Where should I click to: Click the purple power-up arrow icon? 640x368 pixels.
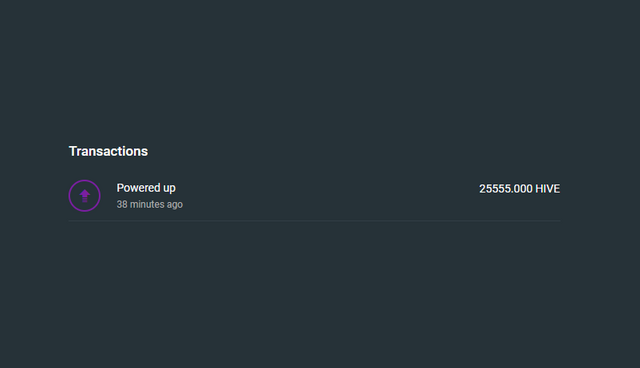click(84, 196)
